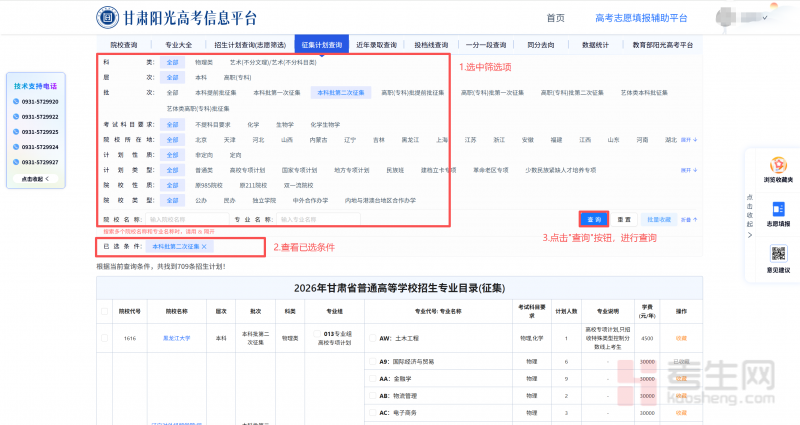Select 原985院校 in 院校性质 filter

point(209,185)
